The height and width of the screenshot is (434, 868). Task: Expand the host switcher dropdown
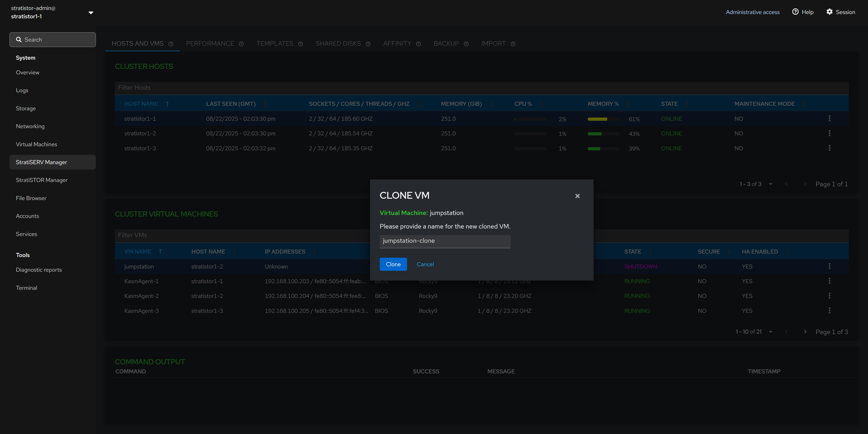tap(91, 13)
